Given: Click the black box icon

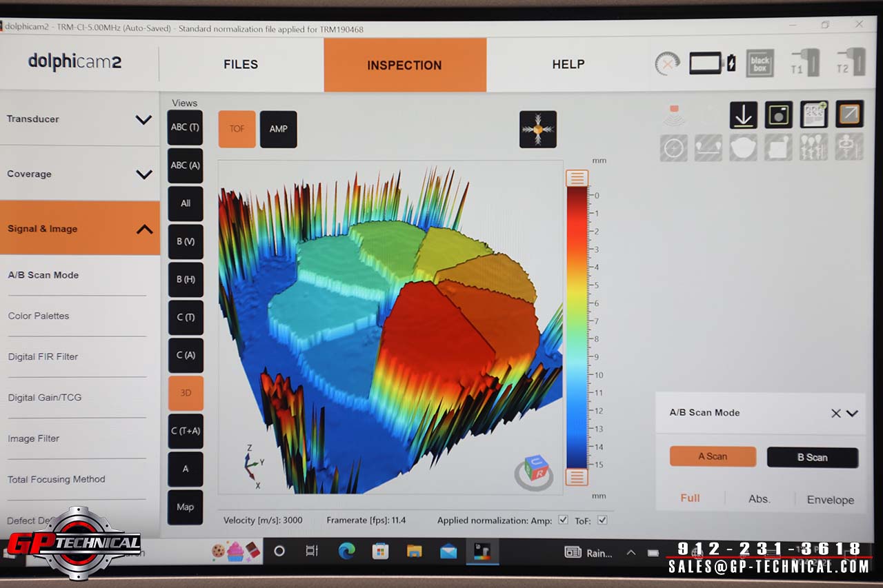Looking at the screenshot, I should tap(760, 64).
